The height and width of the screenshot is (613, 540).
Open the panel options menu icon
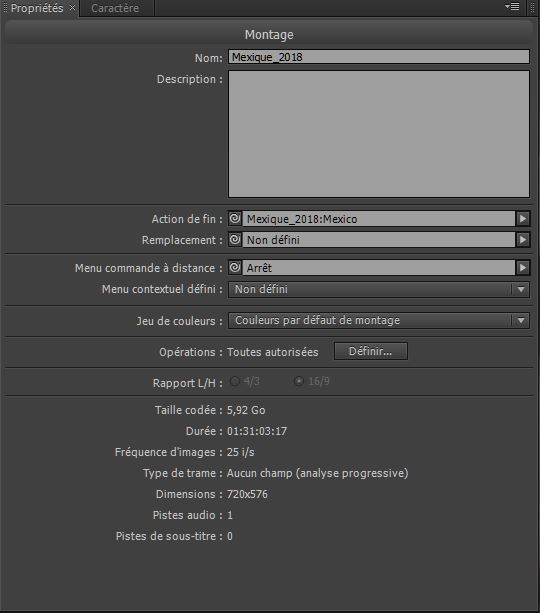[x=512, y=7]
